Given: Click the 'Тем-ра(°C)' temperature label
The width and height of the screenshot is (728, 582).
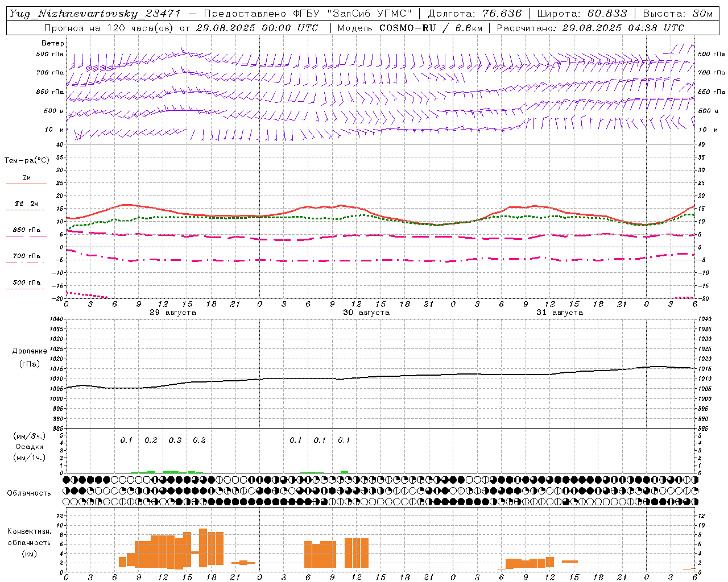Looking at the screenshot, I should (x=27, y=161).
